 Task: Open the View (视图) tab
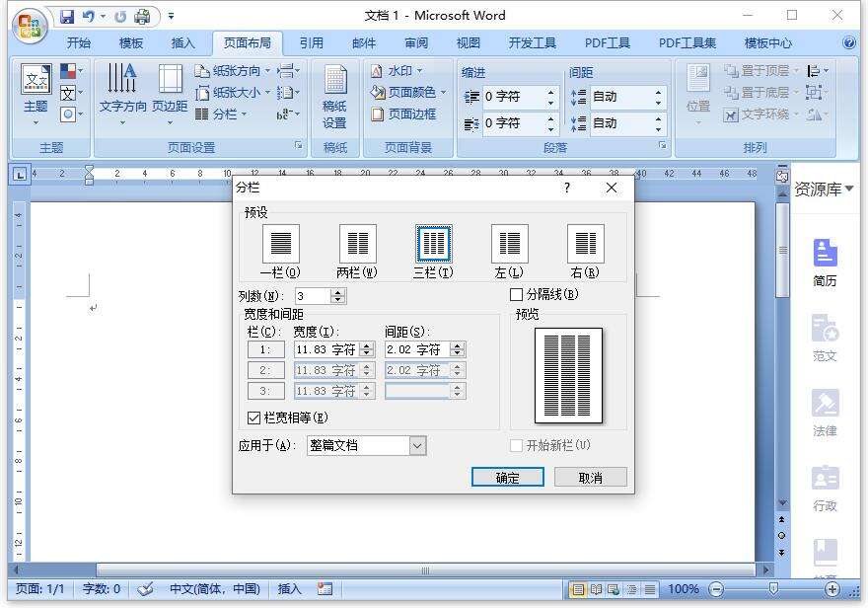pyautogui.click(x=469, y=43)
